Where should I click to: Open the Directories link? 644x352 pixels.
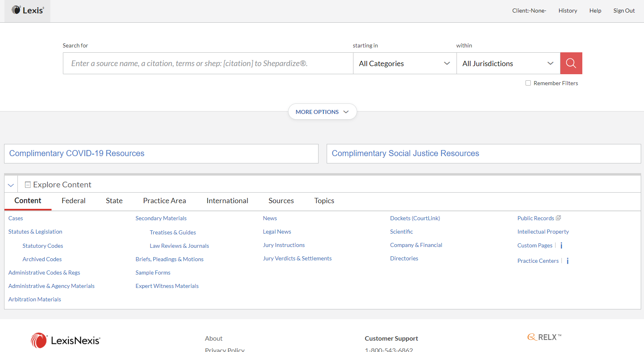[404, 258]
